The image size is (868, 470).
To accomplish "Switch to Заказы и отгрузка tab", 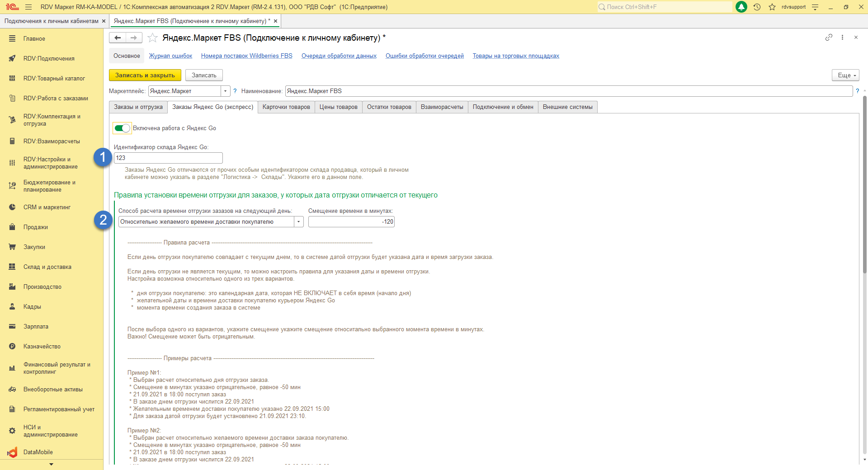I will click(x=138, y=107).
